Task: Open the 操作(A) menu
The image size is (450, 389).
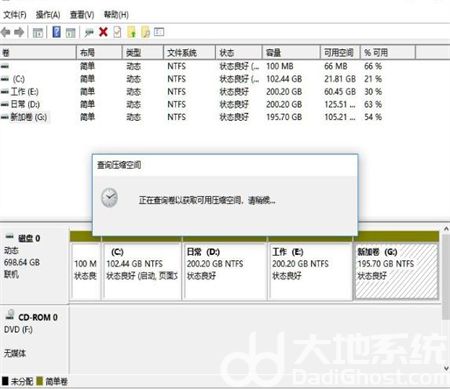Action: (x=48, y=15)
